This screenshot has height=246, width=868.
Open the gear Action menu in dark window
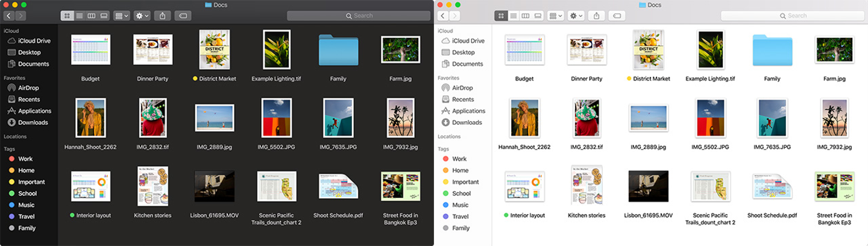pos(142,16)
